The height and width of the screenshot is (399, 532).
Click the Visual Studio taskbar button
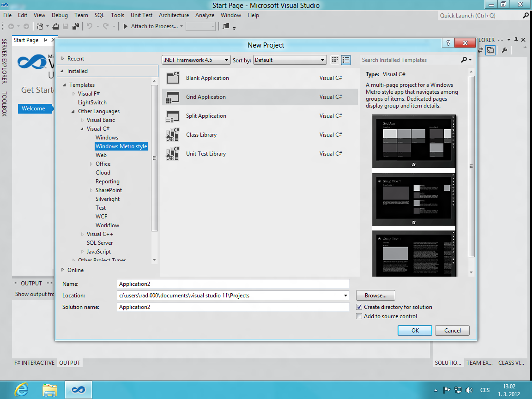pyautogui.click(x=79, y=390)
